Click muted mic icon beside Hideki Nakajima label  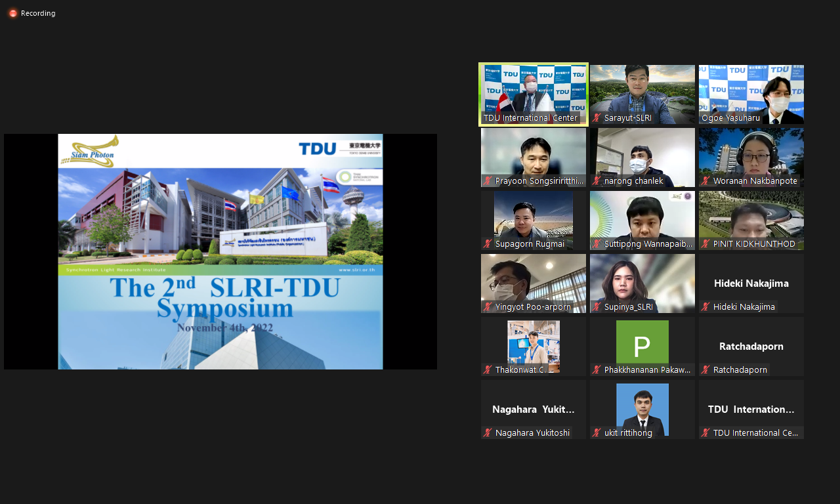(x=705, y=307)
